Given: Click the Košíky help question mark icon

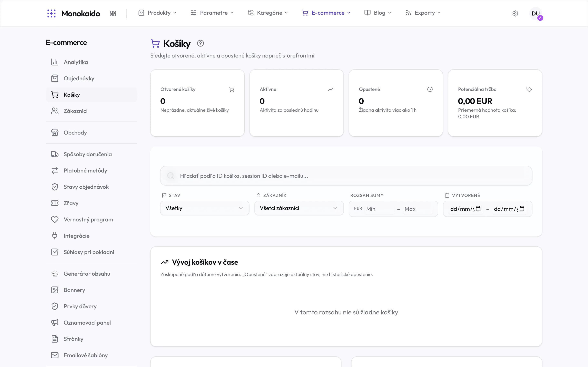Looking at the screenshot, I should tap(200, 43).
